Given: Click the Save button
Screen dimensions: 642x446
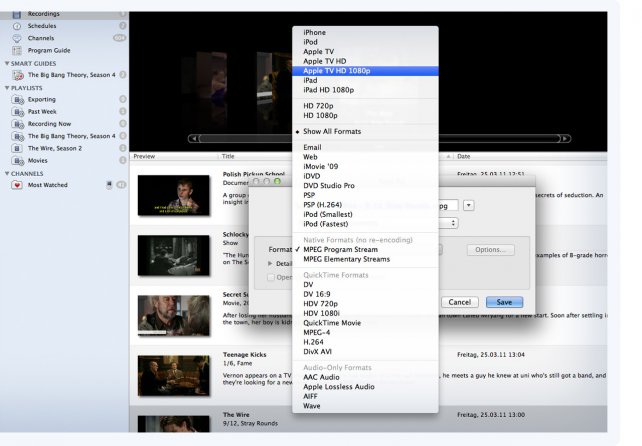Looking at the screenshot, I should 504,302.
